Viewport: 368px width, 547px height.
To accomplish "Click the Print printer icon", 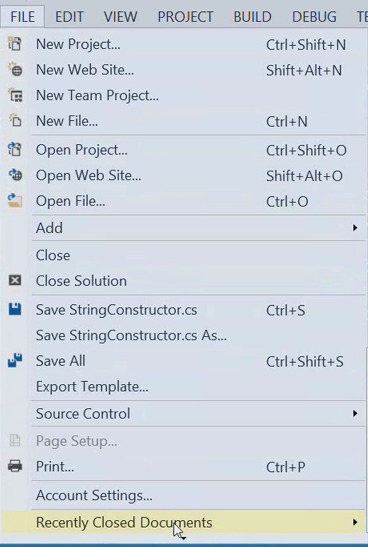I will 15,466.
